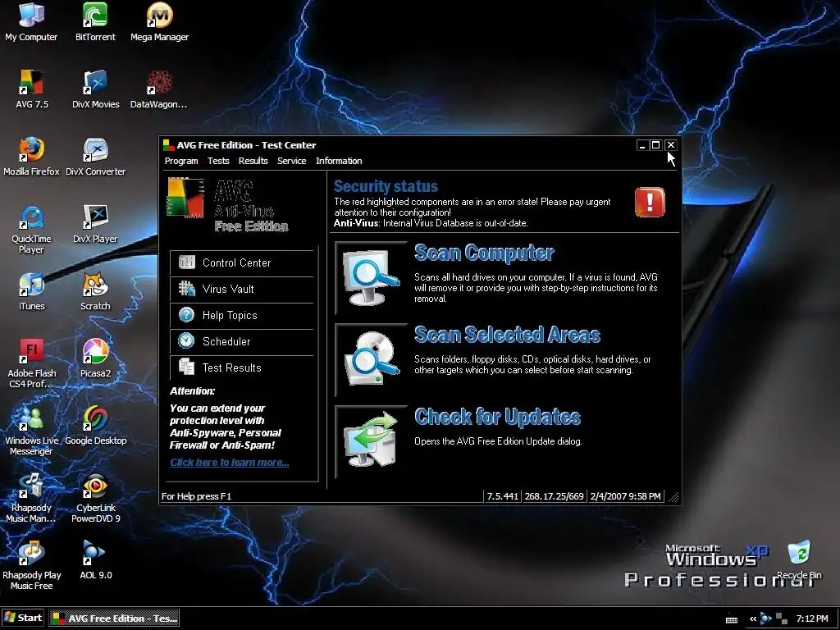This screenshot has width=840, height=630.
Task: Open Help Topics in the sidebar
Action: coord(242,316)
